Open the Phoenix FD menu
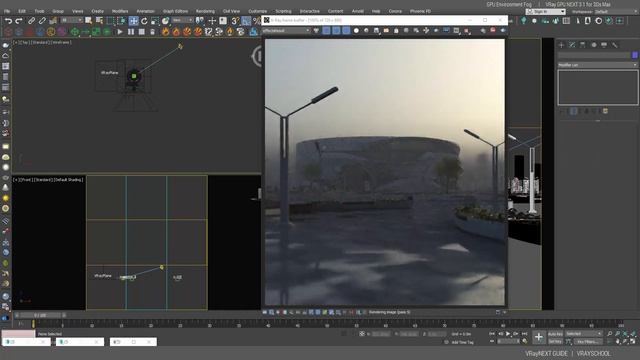Screen dimensions: 640x360 coord(420,11)
